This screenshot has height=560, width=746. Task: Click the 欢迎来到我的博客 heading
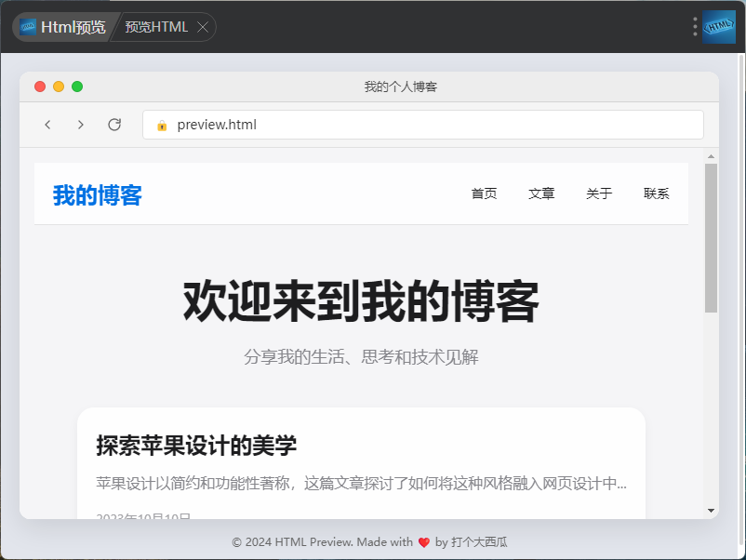tap(361, 301)
